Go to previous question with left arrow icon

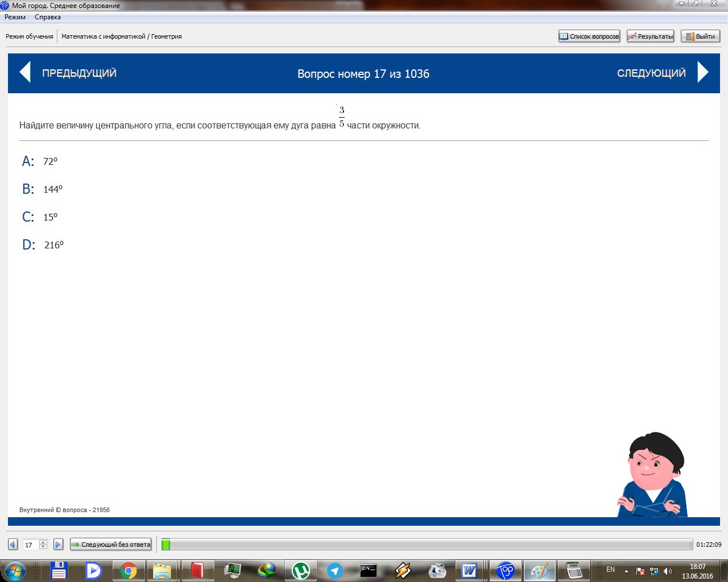[25, 73]
